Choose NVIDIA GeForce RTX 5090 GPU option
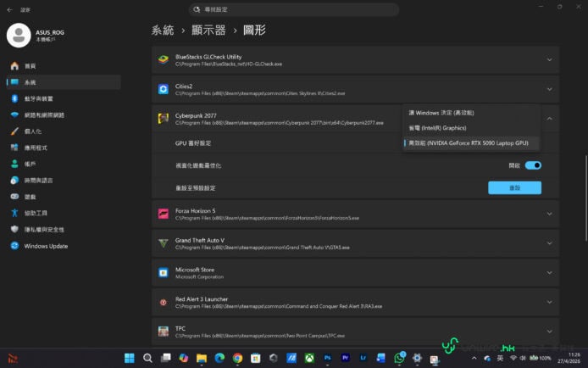 471,143
